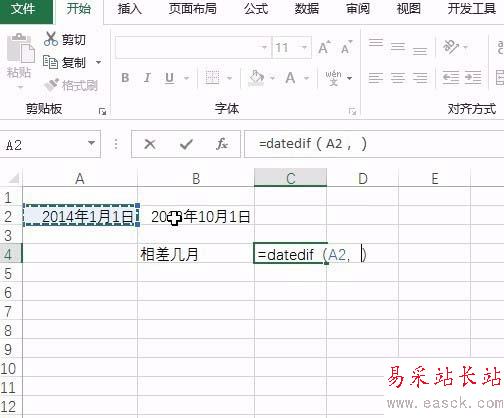
Task: Expand the text orientation dropdown arrow
Action: pos(466,47)
